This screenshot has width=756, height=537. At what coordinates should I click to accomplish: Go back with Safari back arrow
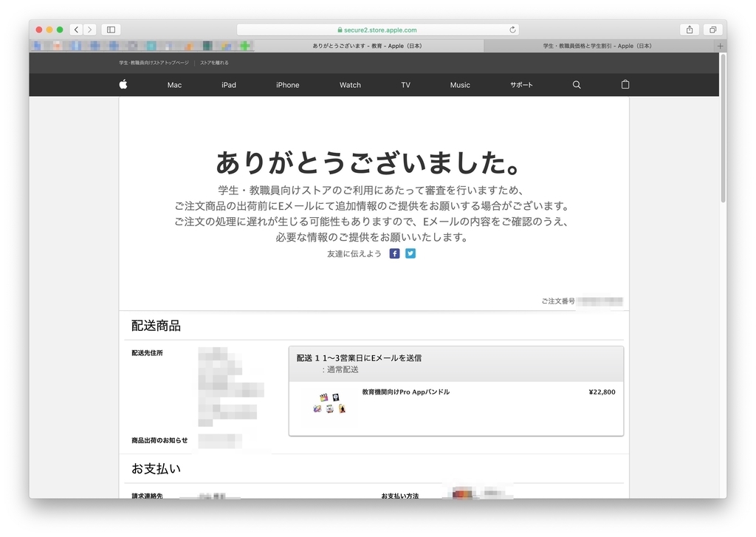click(76, 30)
